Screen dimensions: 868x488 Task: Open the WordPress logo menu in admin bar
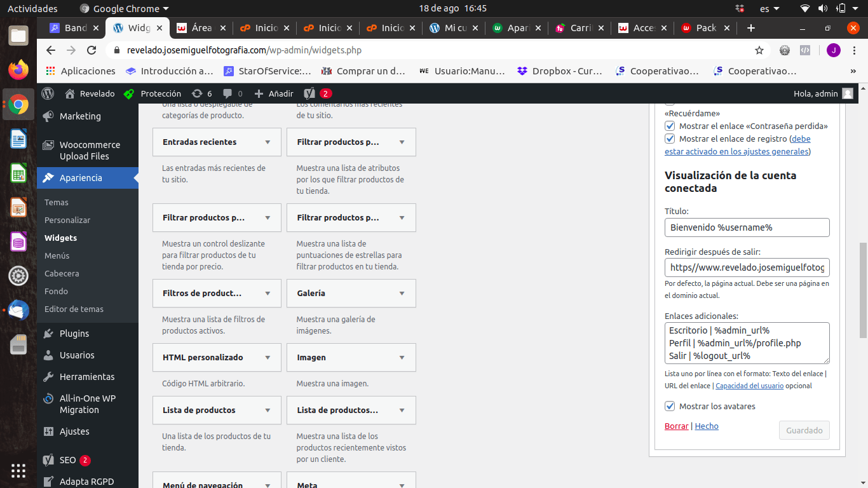[48, 93]
